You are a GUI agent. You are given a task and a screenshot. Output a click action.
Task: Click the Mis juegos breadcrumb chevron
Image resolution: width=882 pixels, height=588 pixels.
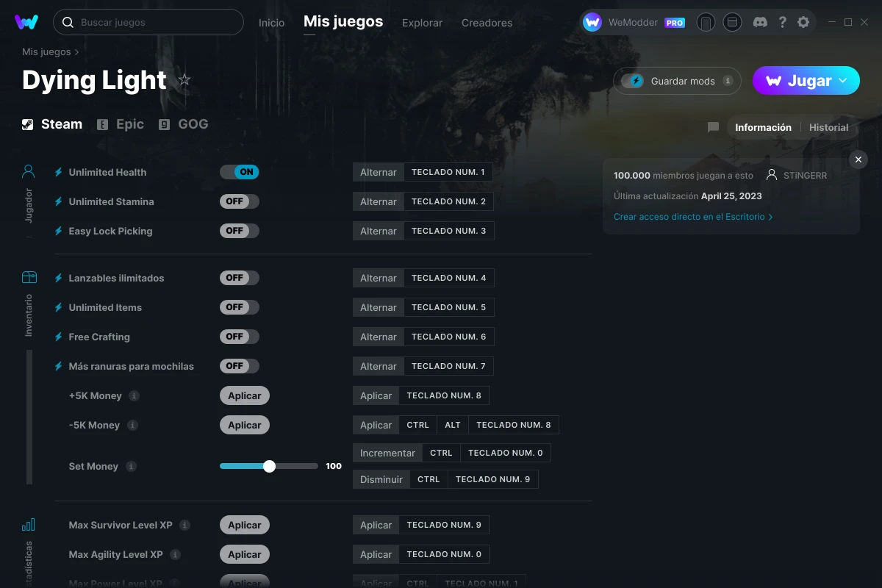tap(76, 52)
